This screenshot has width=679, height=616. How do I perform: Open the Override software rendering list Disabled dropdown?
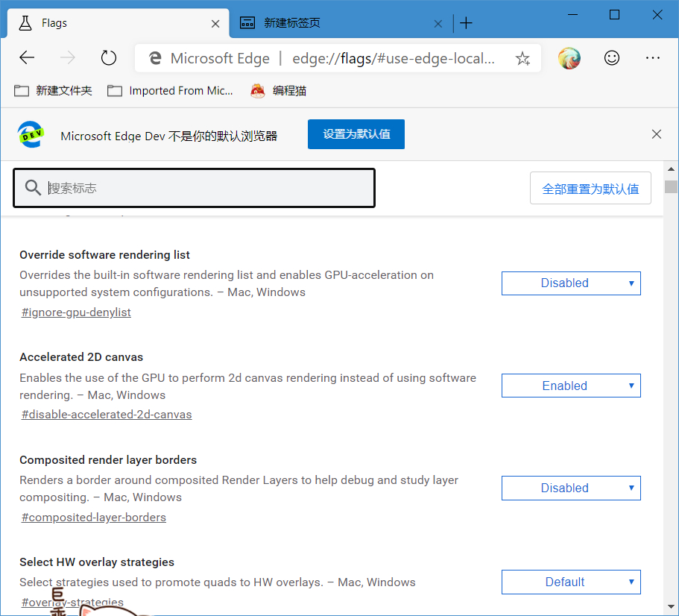[x=571, y=283]
